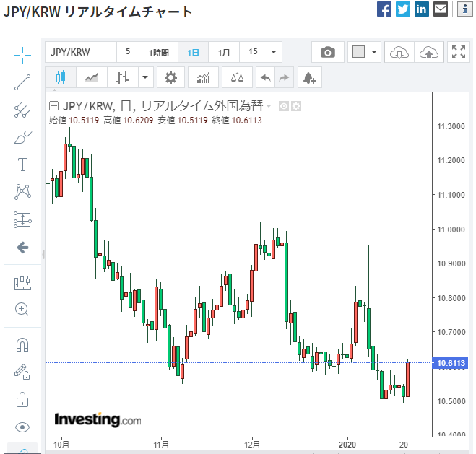The height and width of the screenshot is (454, 476).
Task: Open legend dropdown arrow after 外国為替
Action: click(269, 106)
